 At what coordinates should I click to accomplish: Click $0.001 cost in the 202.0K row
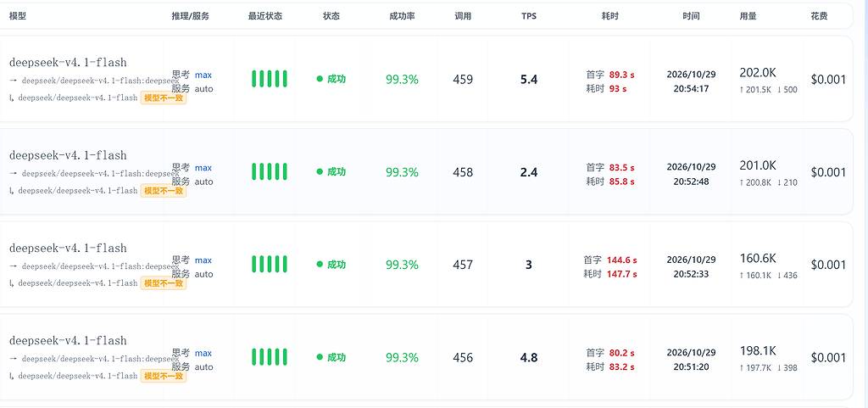point(828,80)
